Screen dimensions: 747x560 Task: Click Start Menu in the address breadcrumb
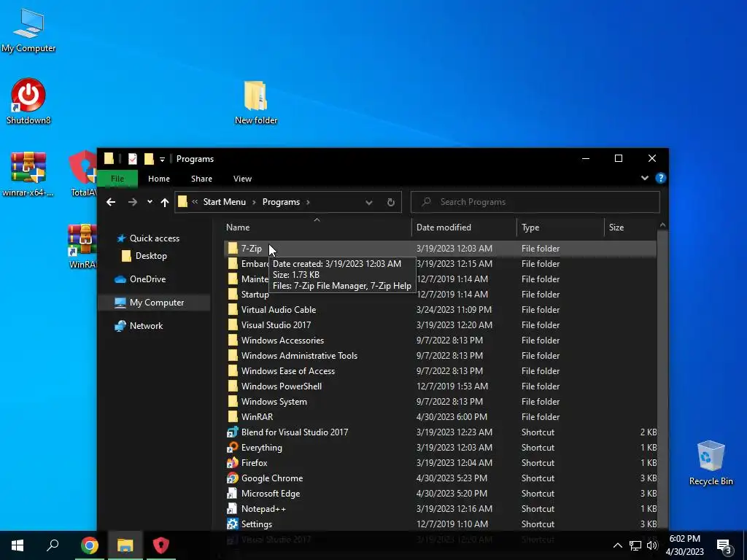(x=225, y=202)
